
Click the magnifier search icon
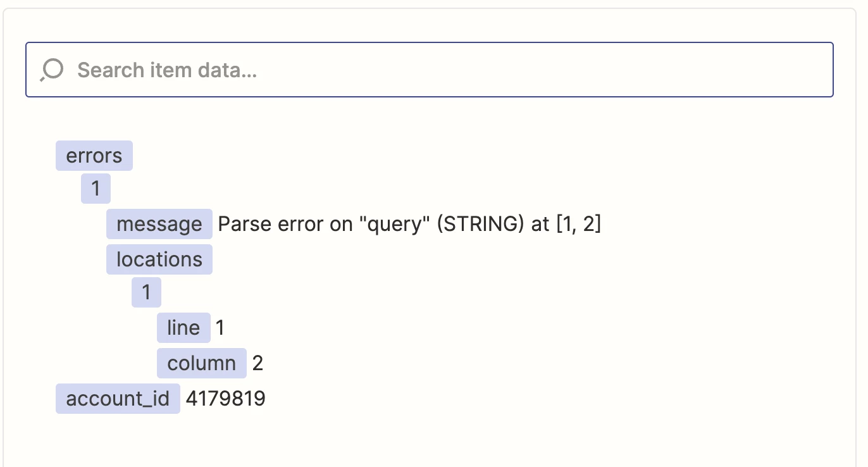(51, 70)
